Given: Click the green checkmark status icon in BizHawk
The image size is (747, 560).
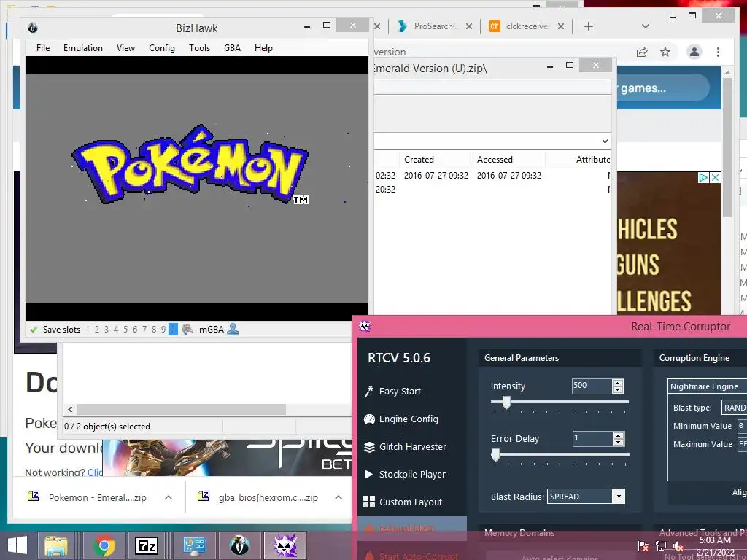Looking at the screenshot, I should 34,330.
